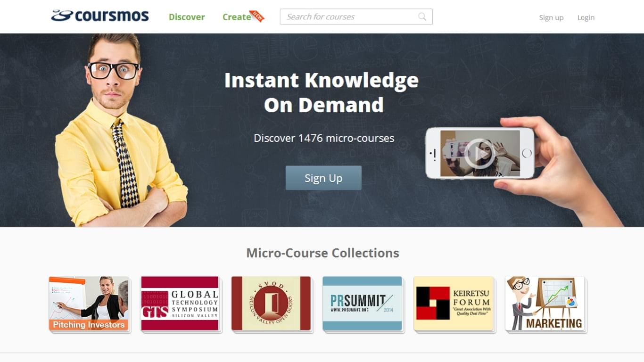Open the Discover menu item
The height and width of the screenshot is (362, 644).
[187, 17]
